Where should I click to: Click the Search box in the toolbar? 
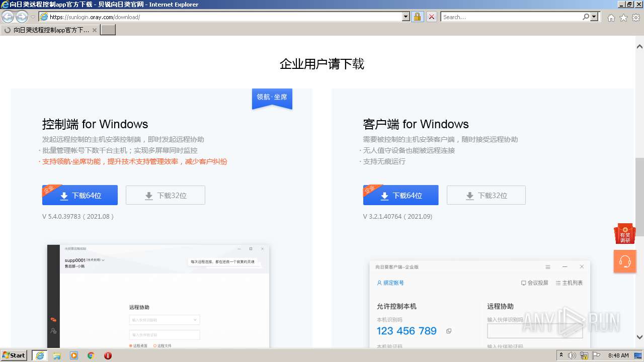511,17
